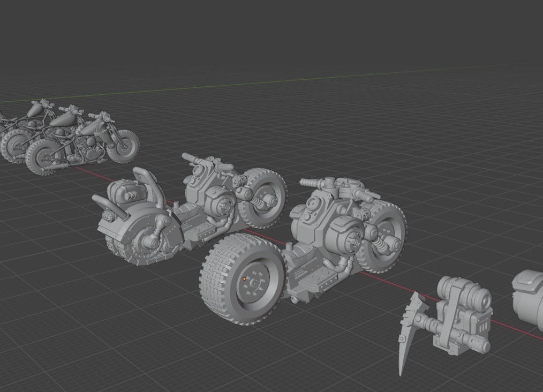Image resolution: width=543 pixels, height=392 pixels.
Task: Select the engine block beside the claw blade
Action: coord(462,315)
